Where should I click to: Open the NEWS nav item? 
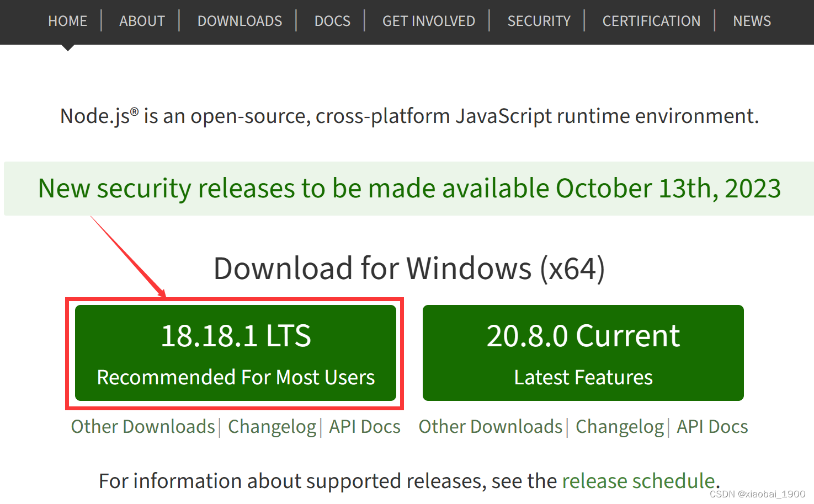752,21
